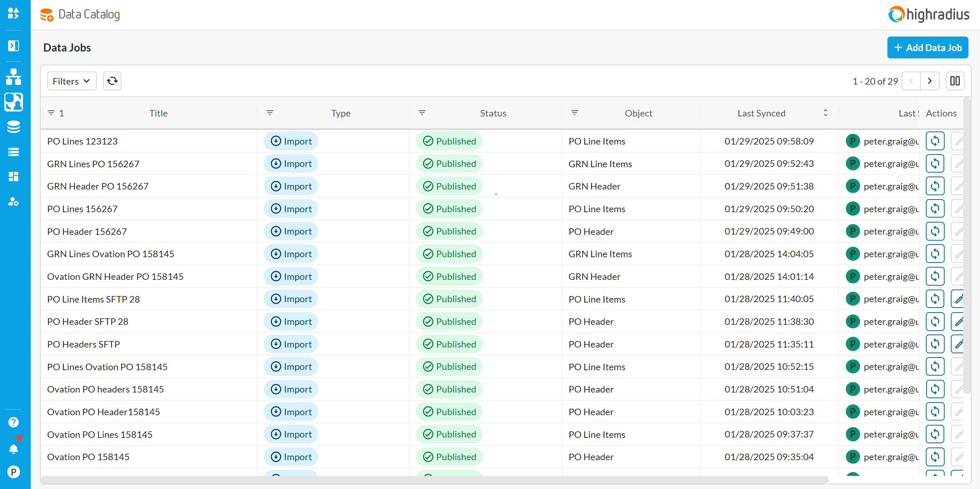Viewport: 980px width, 489px height.
Task: Sync the Ovation GRN Header PO 158145 job
Action: coord(935,276)
